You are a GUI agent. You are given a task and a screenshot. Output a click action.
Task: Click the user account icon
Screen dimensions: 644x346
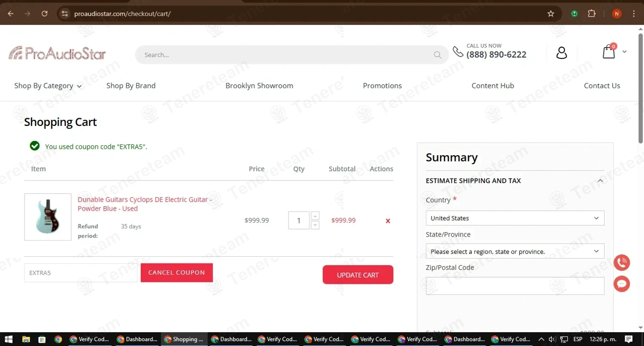click(562, 52)
